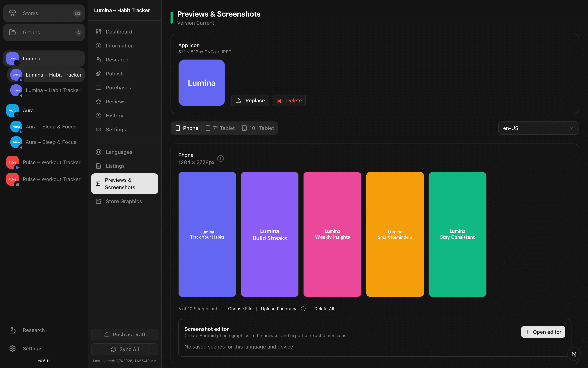Switch to the 7" Tablet tab
This screenshot has width=588, height=368.
click(x=220, y=128)
